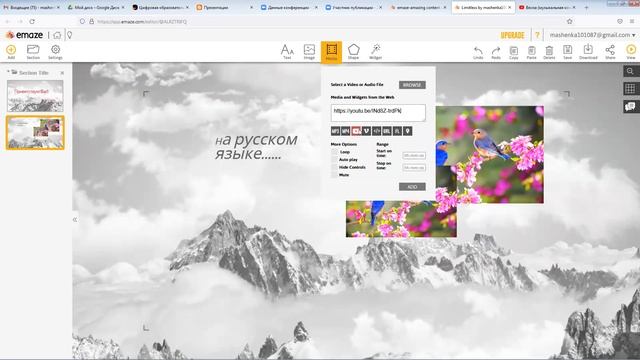Open presentation Settings gear
The width and height of the screenshot is (640, 360).
pos(55,51)
